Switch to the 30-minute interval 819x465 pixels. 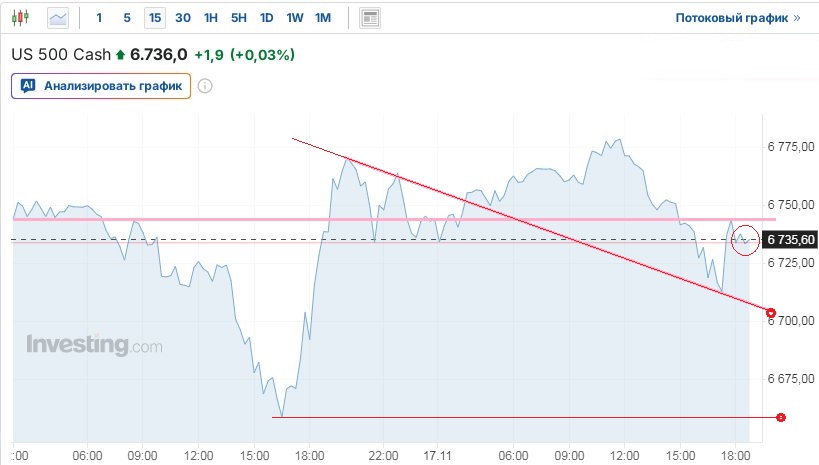[182, 18]
